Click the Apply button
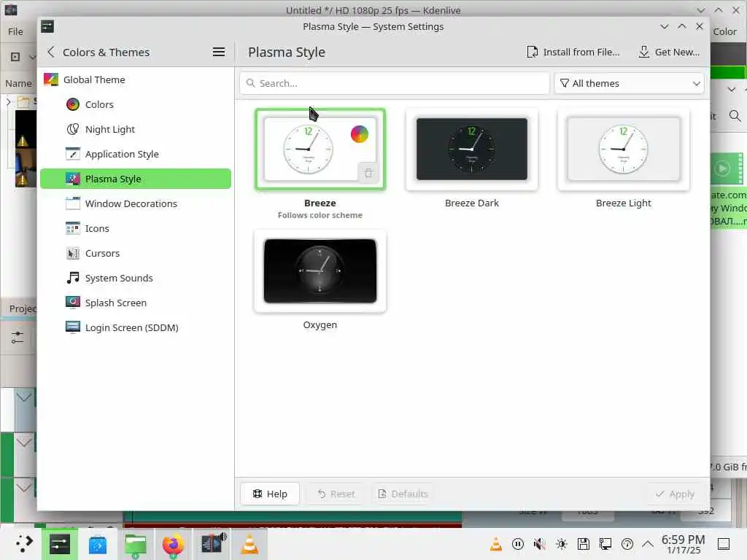Screen dimensions: 747x560 tap(675, 494)
